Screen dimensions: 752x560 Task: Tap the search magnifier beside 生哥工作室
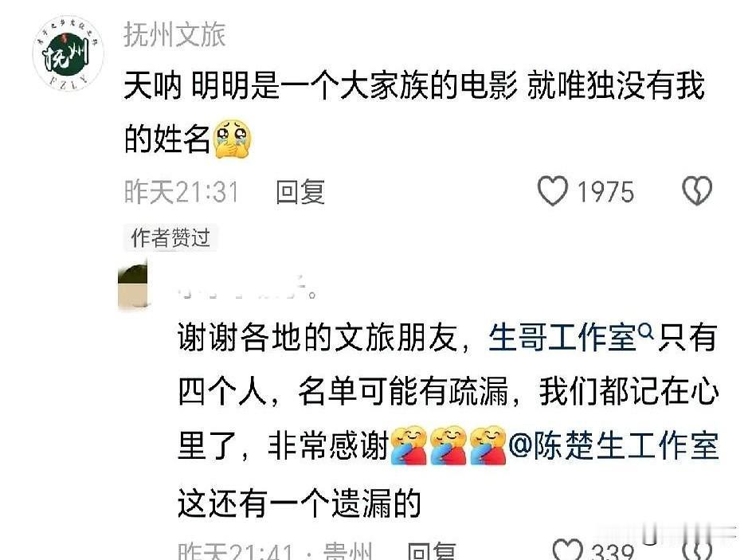[646, 331]
